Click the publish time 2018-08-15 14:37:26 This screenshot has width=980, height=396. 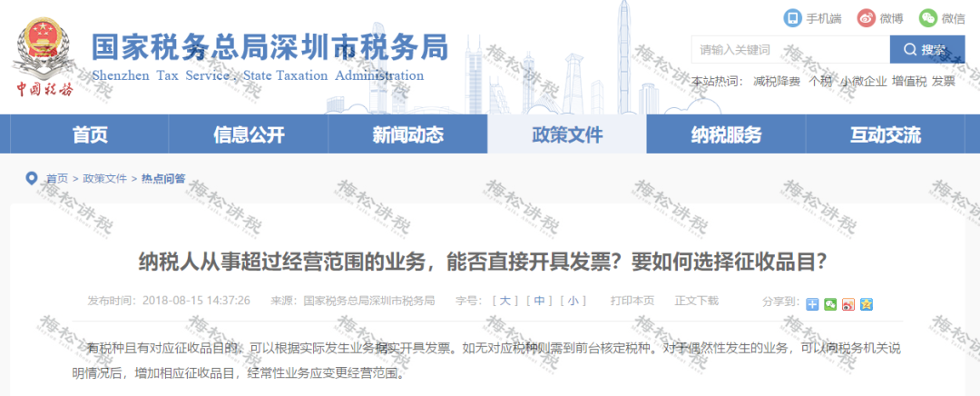[196, 301]
